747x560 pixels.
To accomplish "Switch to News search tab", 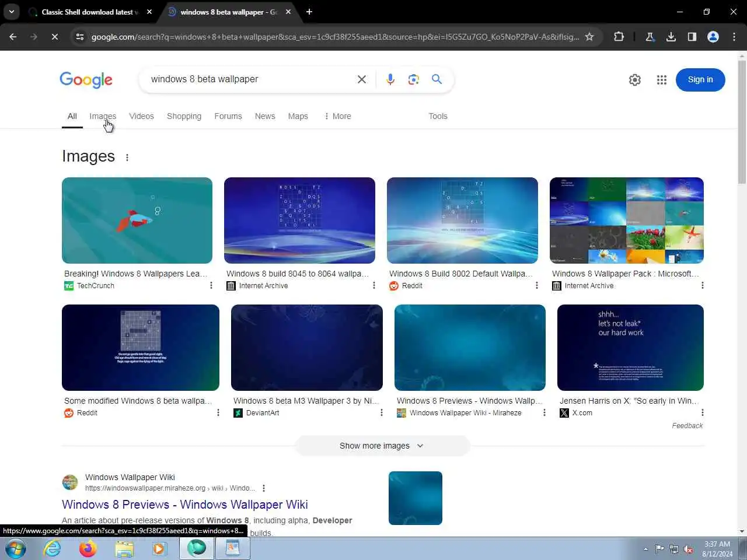I will point(265,116).
